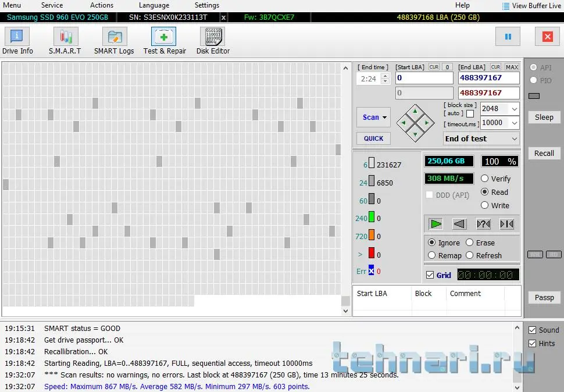Open the Service menu
564x392 pixels.
(x=52, y=5)
